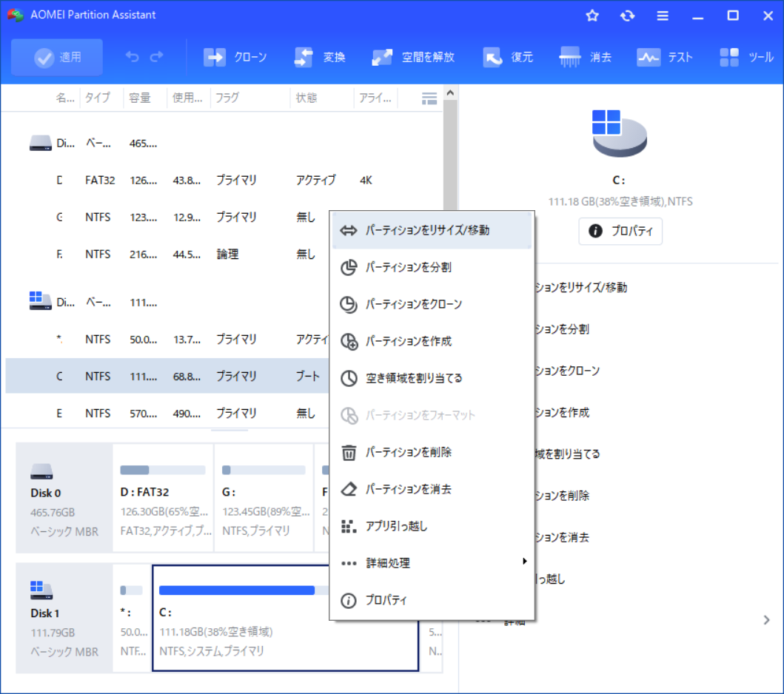
Task: Click the resize arrows icon in context menu
Action: (x=349, y=230)
